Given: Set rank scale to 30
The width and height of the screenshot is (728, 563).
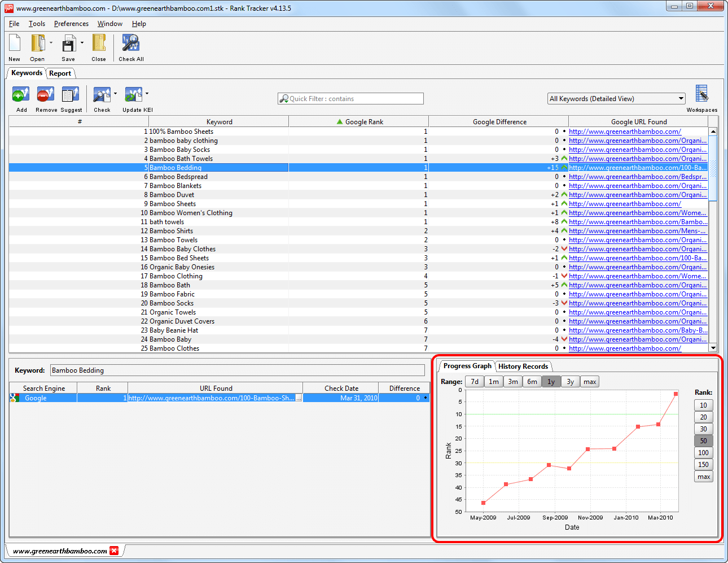Looking at the screenshot, I should coord(704,429).
